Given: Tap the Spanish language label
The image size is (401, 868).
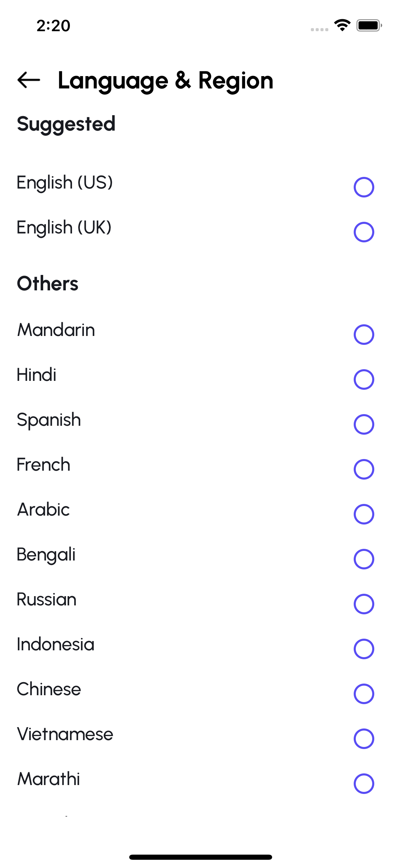Looking at the screenshot, I should coord(49,420).
